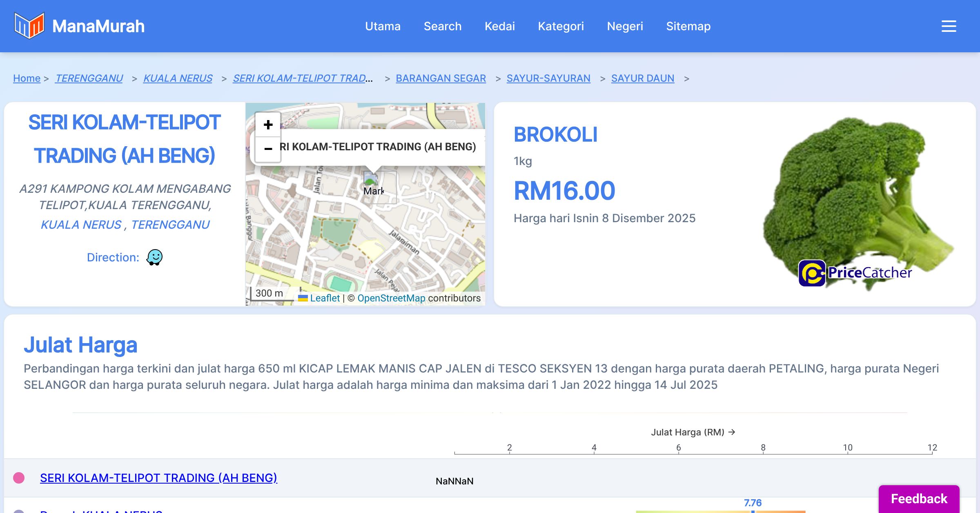Image resolution: width=980 pixels, height=513 pixels.
Task: Open TERENGGANU breadcrumb link
Action: pyautogui.click(x=89, y=78)
